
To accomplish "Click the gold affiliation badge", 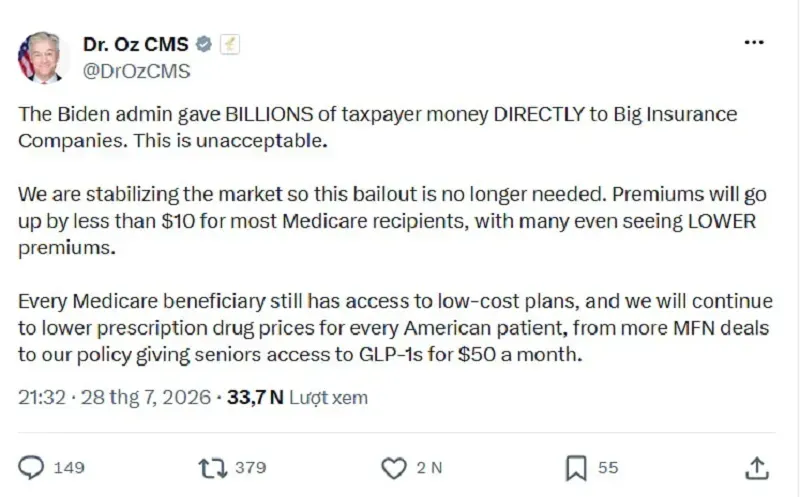I will pos(230,44).
